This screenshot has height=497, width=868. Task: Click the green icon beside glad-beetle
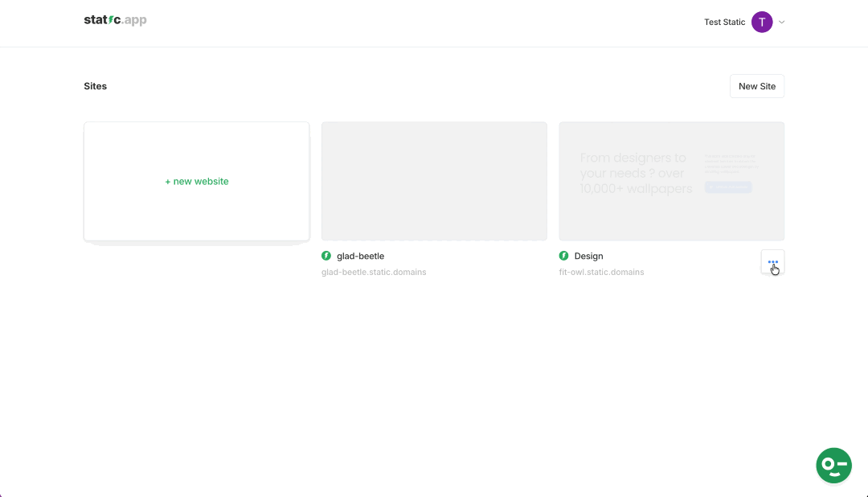point(326,256)
